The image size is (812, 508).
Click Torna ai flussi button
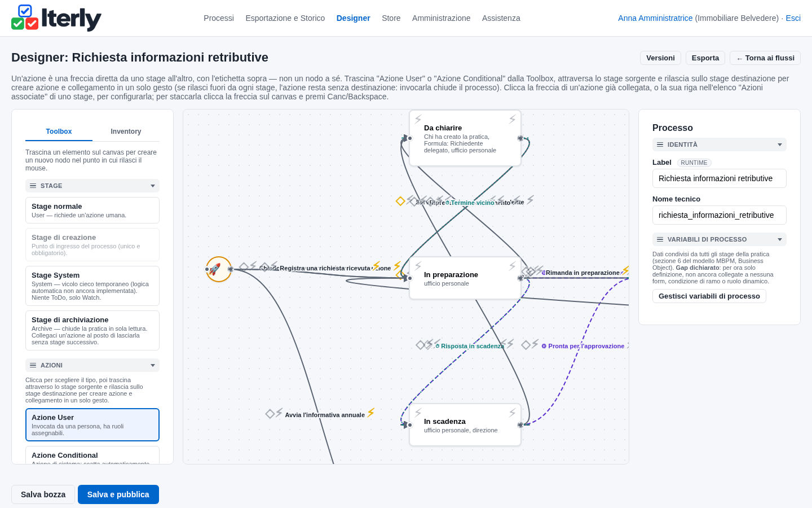pyautogui.click(x=765, y=58)
